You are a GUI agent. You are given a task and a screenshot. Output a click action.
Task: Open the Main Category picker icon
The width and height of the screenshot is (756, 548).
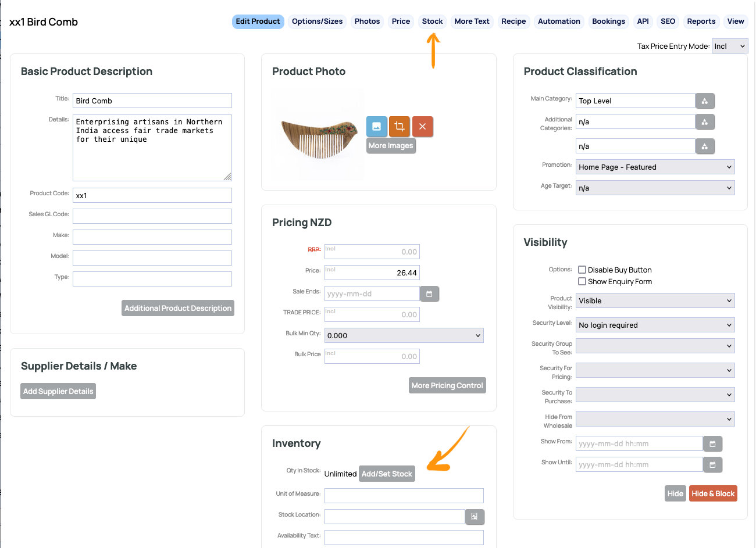tap(705, 101)
